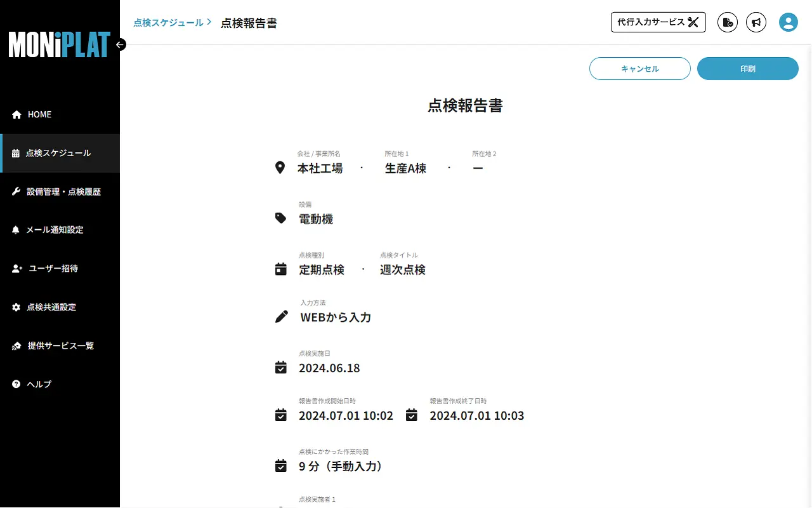Viewport: 812px width, 508px height.
Task: Click the blue user avatar icon
Action: [x=788, y=22]
